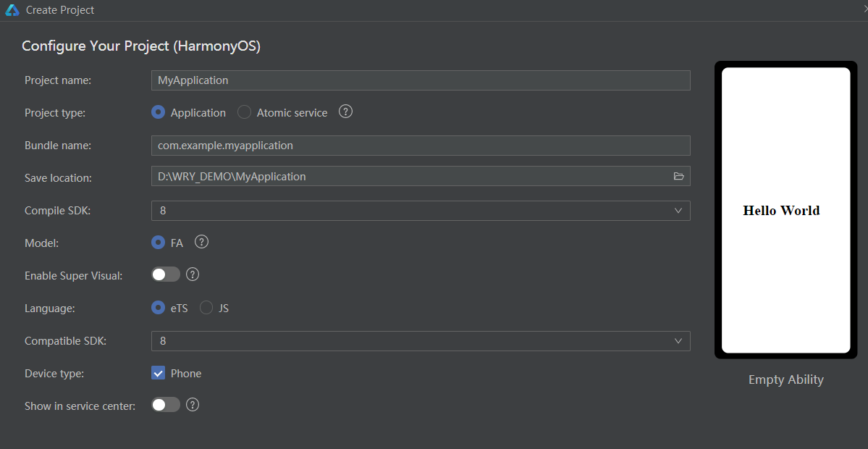Choose eTS as the language
868x449 pixels.
(x=159, y=308)
